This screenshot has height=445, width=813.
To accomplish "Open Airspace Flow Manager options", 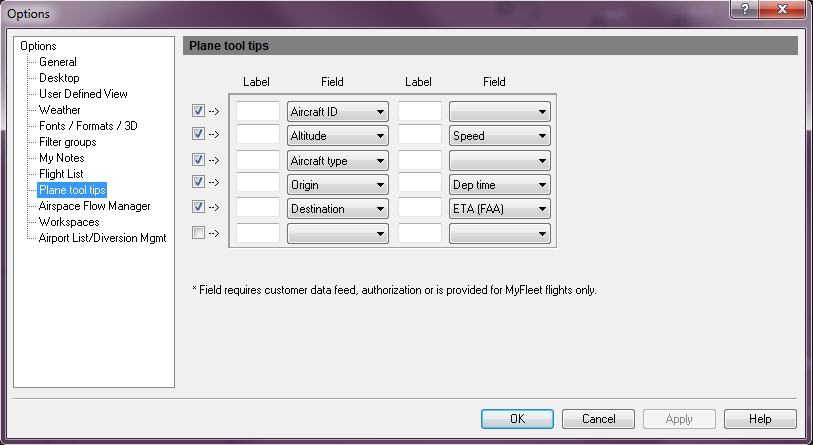I will [94, 206].
